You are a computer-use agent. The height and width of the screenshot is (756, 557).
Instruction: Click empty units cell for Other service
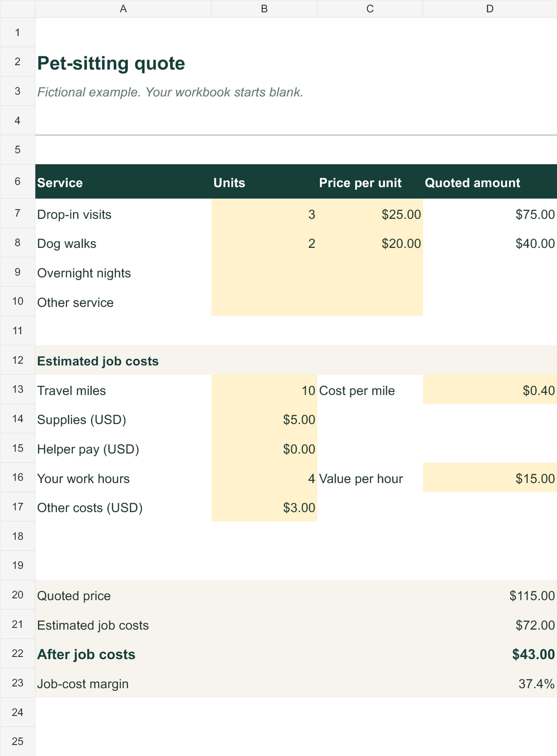(264, 301)
